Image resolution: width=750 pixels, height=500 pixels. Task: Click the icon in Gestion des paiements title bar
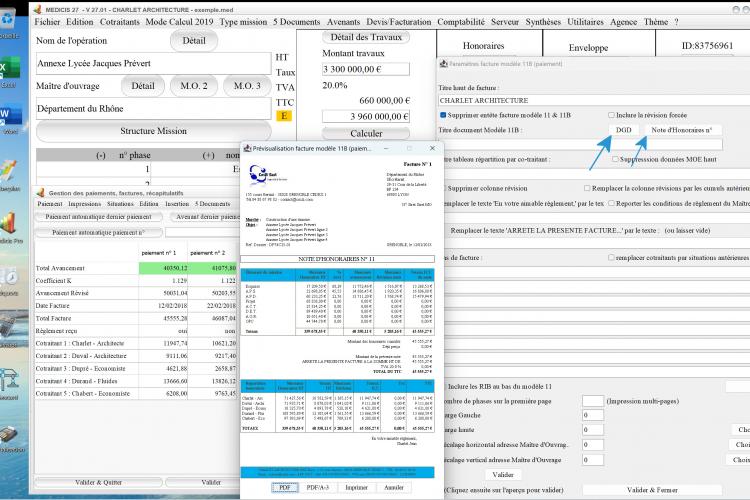(x=41, y=193)
